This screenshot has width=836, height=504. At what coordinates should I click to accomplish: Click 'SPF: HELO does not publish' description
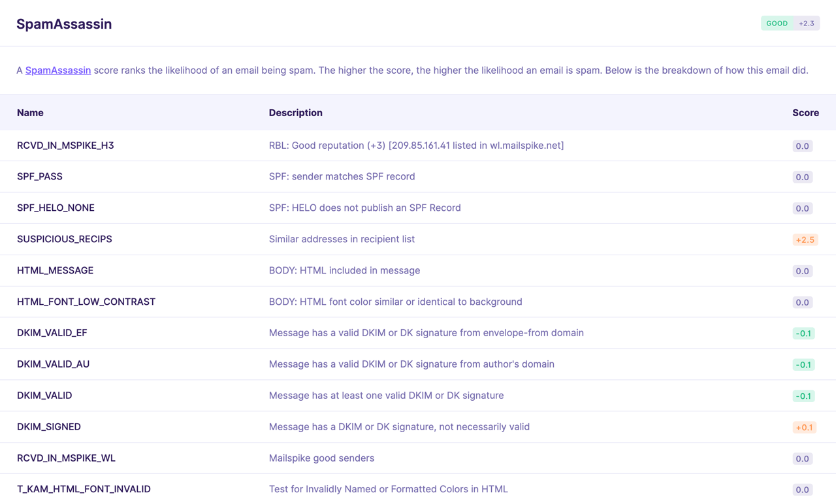[x=365, y=208]
